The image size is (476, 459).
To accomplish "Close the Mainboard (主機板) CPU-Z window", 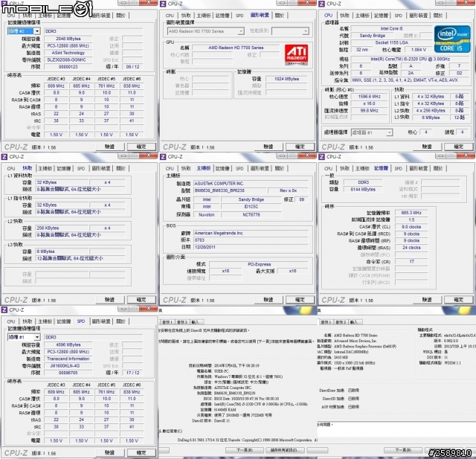I will (307, 155).
